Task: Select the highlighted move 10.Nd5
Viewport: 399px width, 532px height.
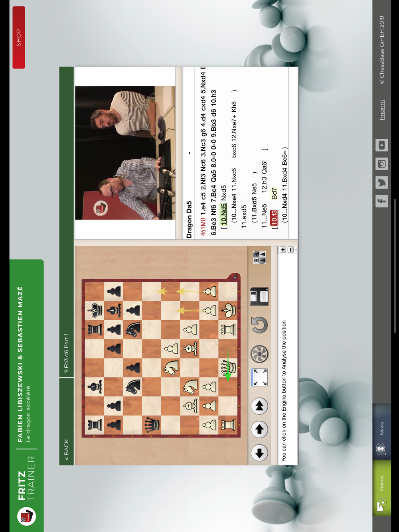Action: pos(223,213)
